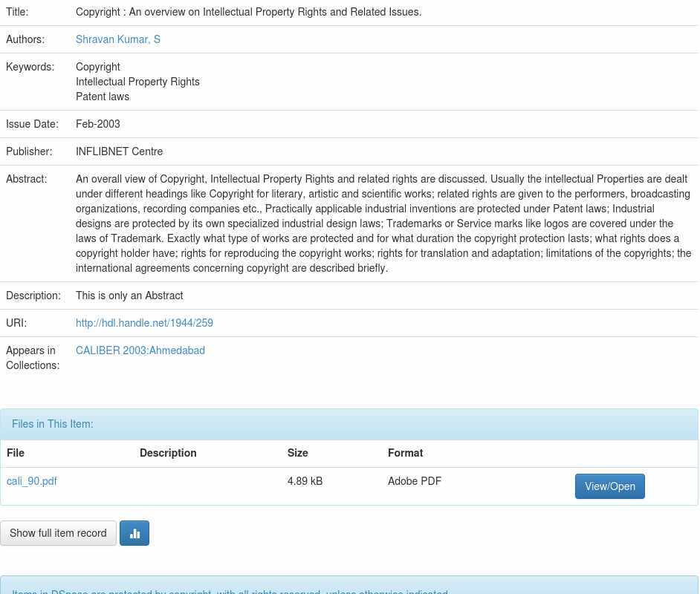Select the 'Patent laws' keyword
Viewport: 700px width, 594px height.
click(103, 97)
